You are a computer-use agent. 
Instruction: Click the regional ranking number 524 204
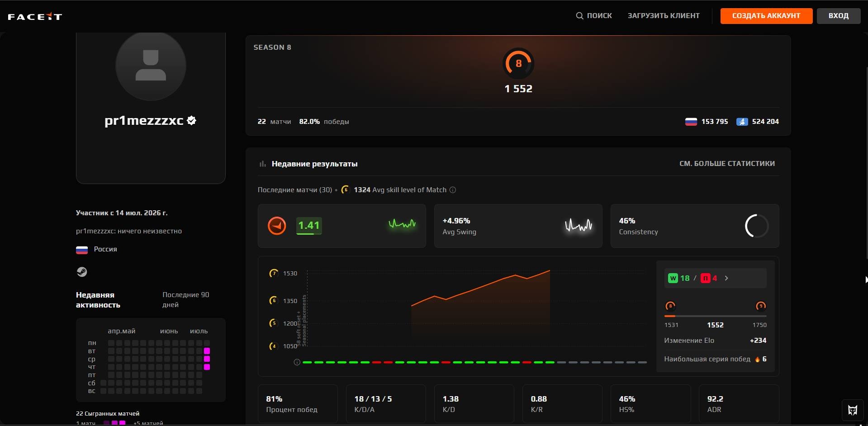point(765,122)
